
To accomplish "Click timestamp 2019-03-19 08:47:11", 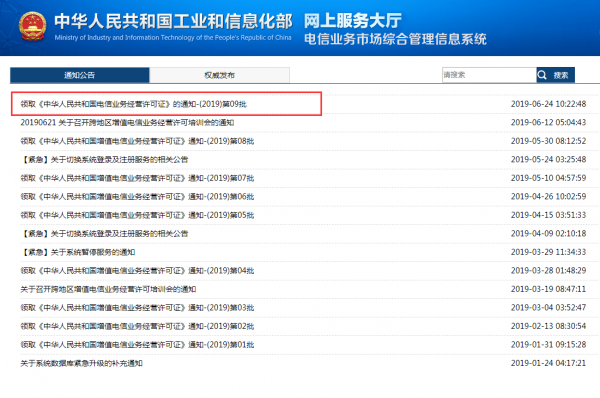I will pos(548,289).
